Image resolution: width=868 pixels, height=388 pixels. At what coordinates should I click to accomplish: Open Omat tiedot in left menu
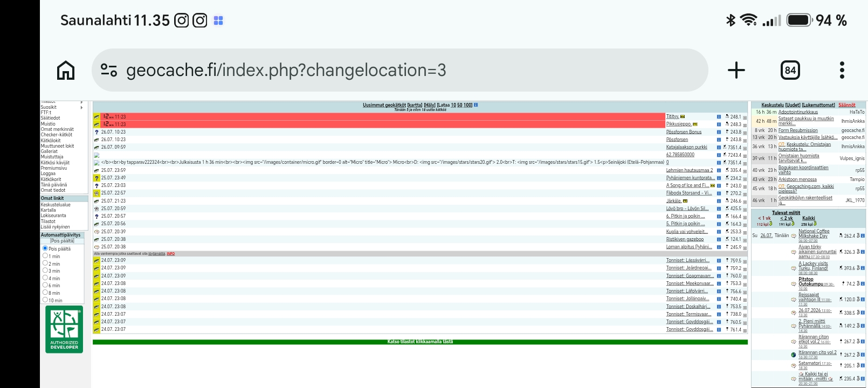pyautogui.click(x=53, y=190)
